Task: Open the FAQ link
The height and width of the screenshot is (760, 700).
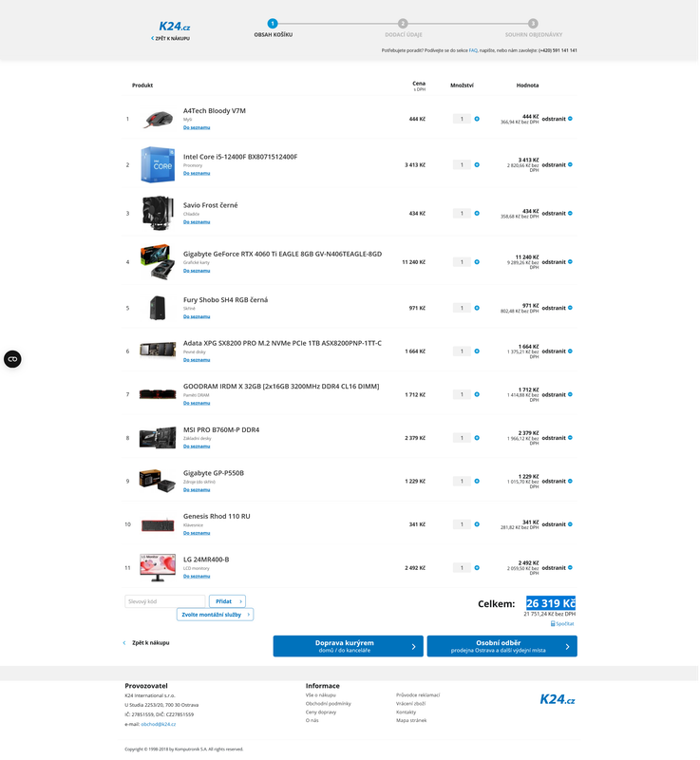Action: (x=474, y=50)
